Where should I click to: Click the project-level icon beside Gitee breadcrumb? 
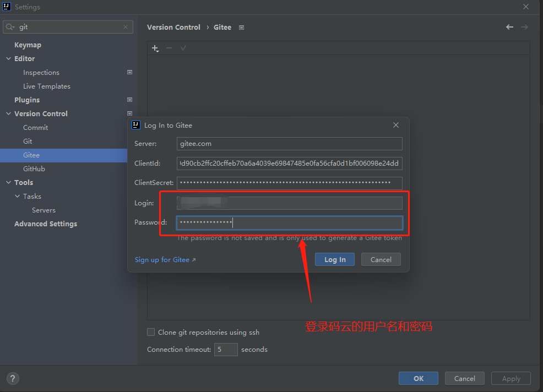[241, 28]
